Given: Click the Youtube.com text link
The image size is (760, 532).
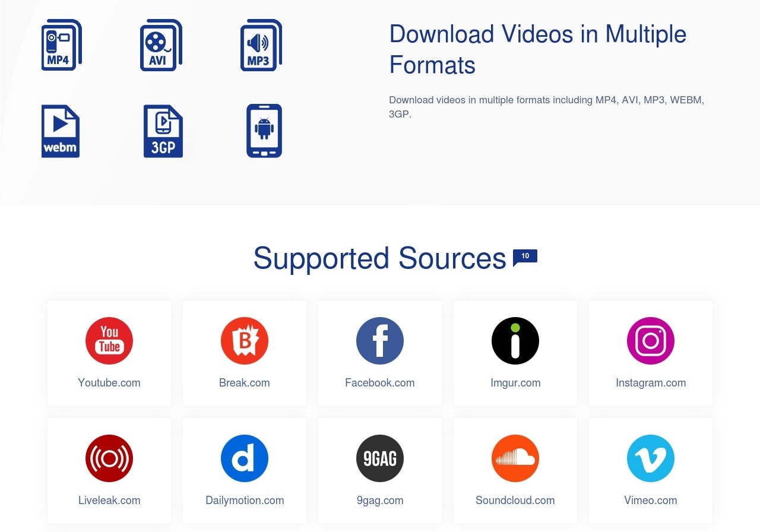Looking at the screenshot, I should click(x=109, y=383).
